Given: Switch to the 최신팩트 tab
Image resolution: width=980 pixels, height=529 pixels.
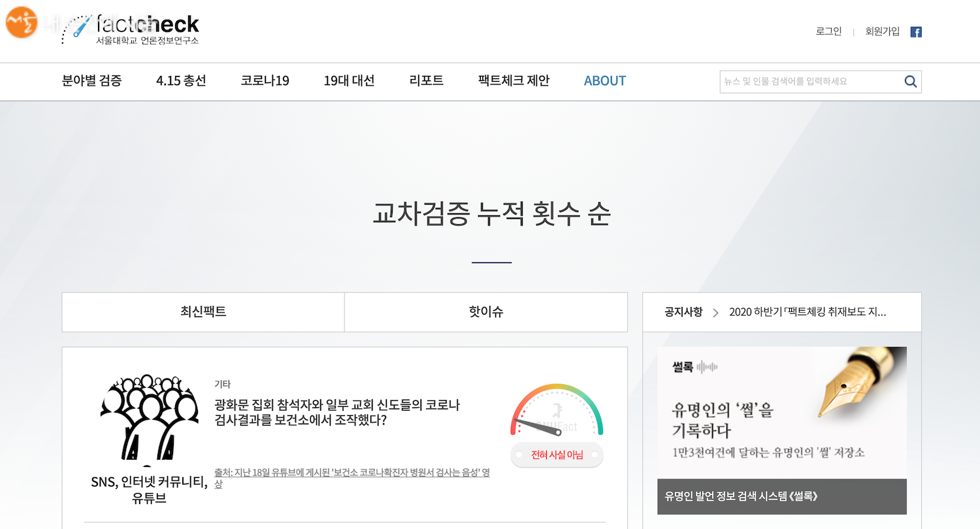Looking at the screenshot, I should tap(203, 312).
